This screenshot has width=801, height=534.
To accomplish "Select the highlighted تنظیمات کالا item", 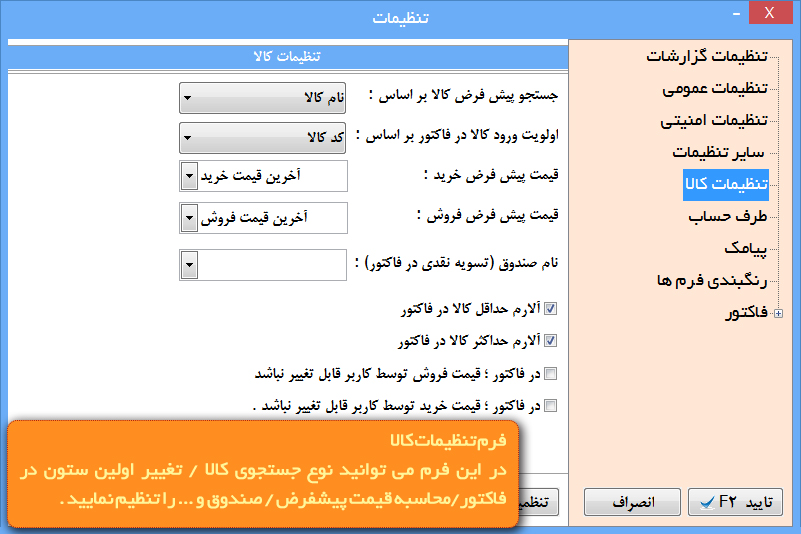I will pyautogui.click(x=725, y=184).
